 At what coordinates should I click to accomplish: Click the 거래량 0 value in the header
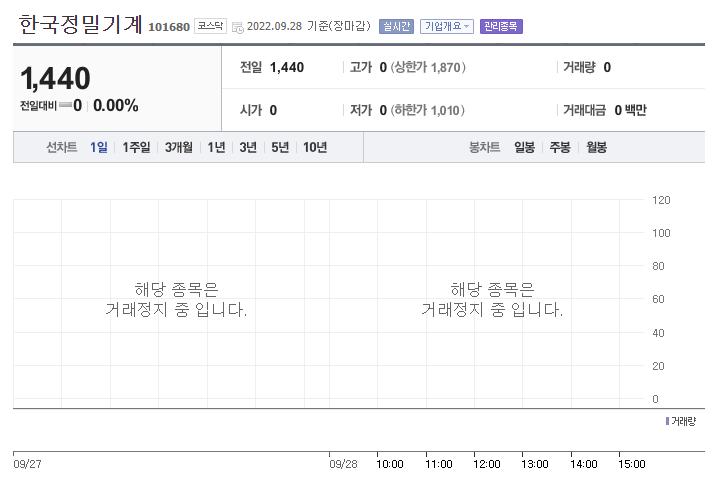[x=607, y=67]
